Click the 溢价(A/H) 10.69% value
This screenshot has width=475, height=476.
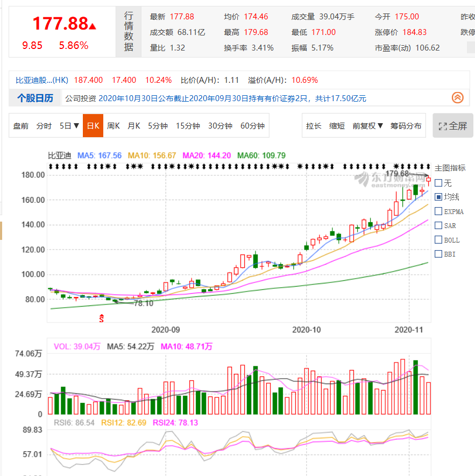(x=304, y=80)
